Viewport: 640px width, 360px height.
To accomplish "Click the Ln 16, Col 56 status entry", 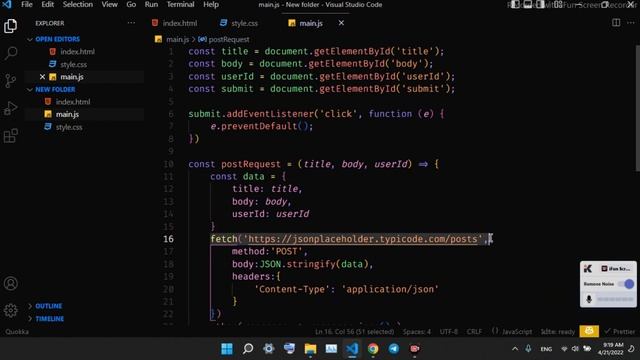I will [354, 331].
